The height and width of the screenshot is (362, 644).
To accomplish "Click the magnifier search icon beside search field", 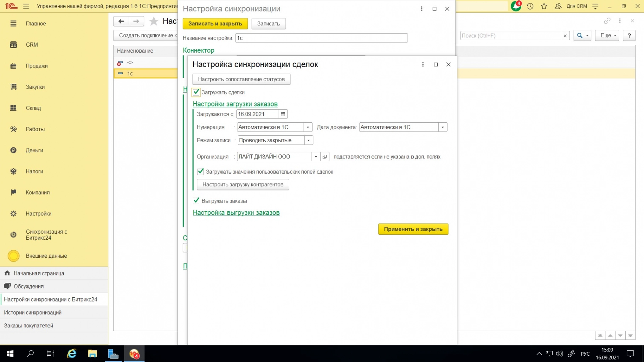I will point(580,36).
